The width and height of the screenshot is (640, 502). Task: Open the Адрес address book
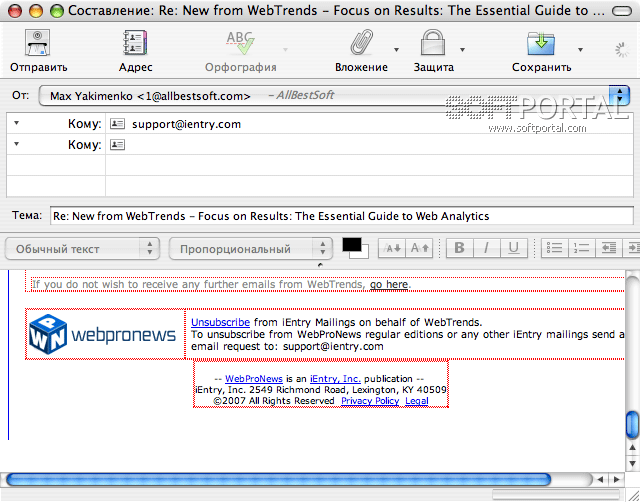point(135,42)
